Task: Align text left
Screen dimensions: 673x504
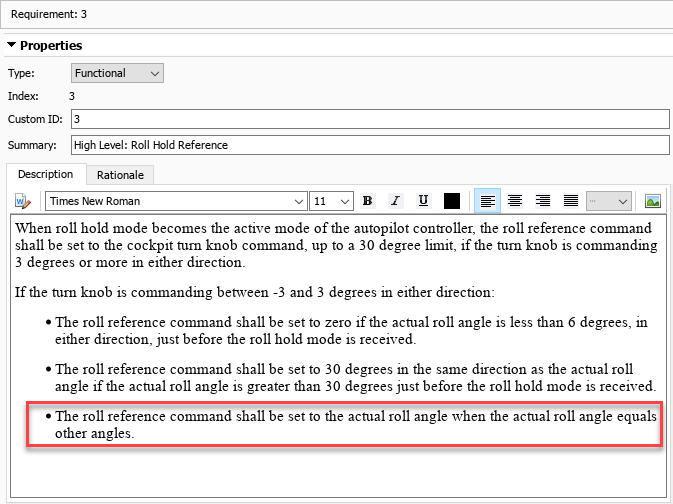Action: (487, 200)
